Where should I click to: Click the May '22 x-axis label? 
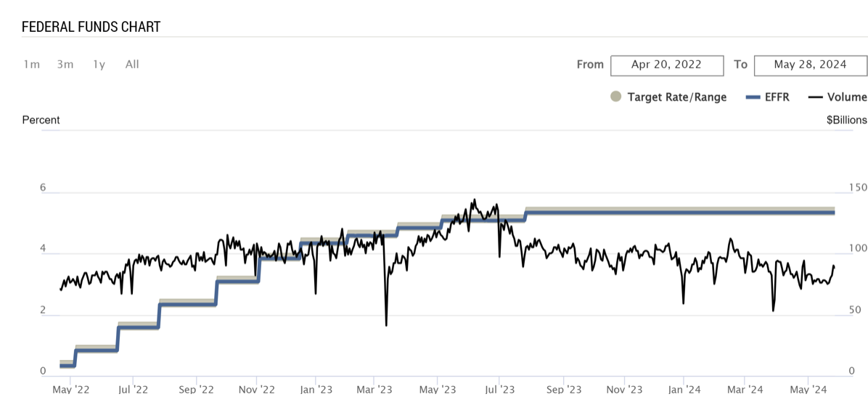tap(71, 390)
